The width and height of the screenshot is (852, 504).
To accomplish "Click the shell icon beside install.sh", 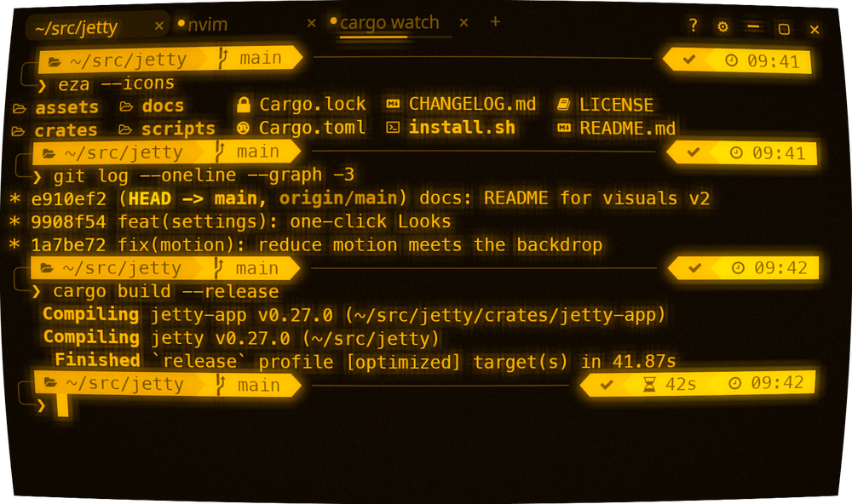I will click(x=393, y=127).
